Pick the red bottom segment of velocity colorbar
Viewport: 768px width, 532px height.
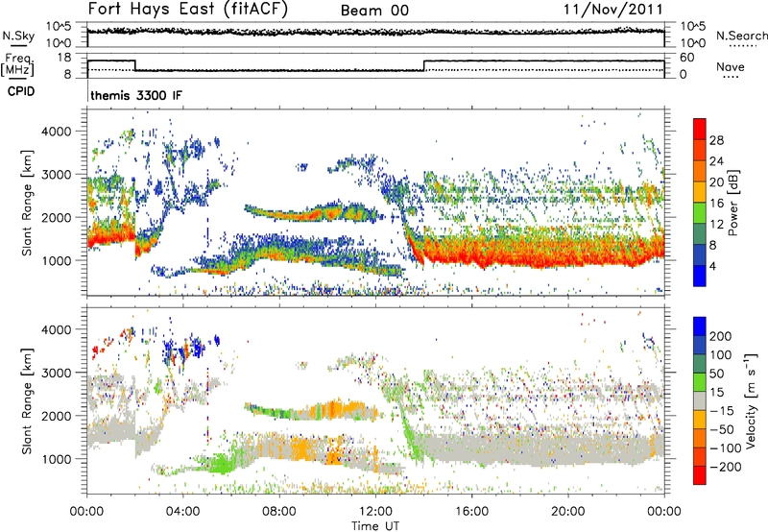pos(700,475)
